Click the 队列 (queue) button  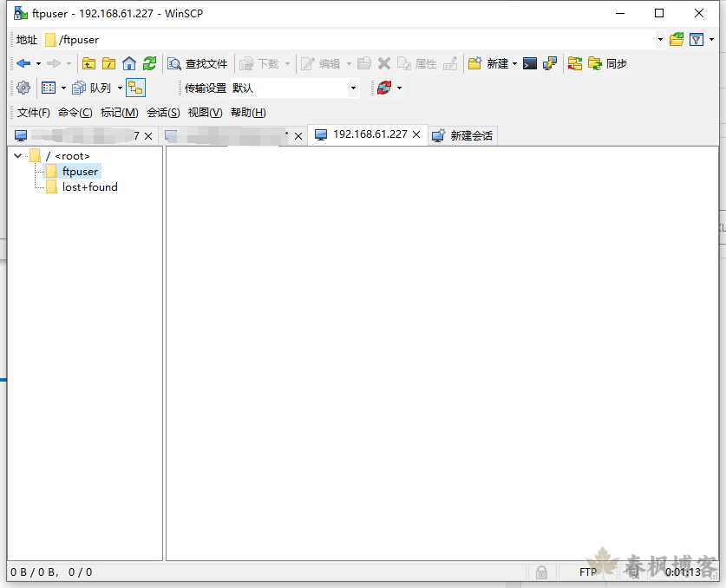point(92,88)
